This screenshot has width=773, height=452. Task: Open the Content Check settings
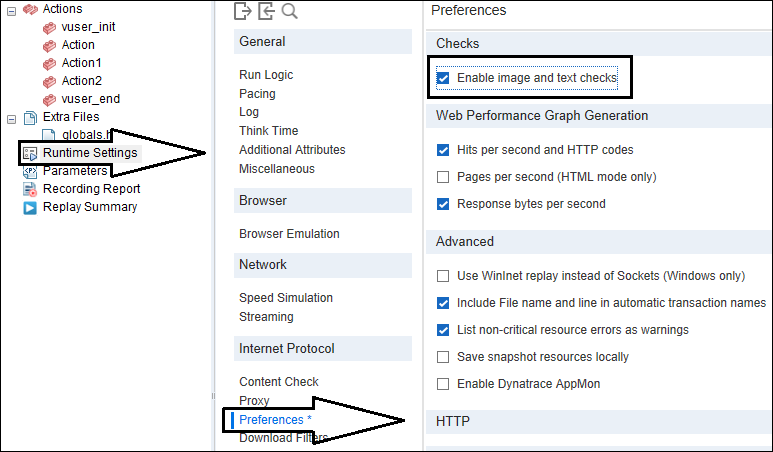[279, 382]
